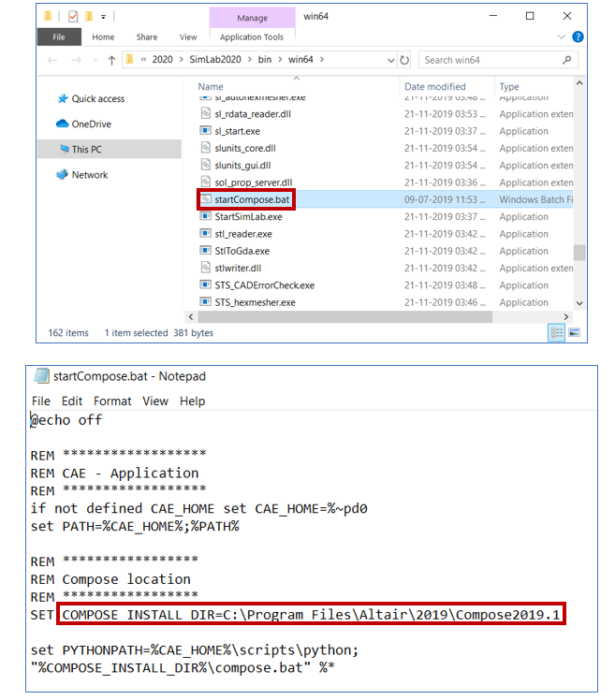Open Notepad Edit menu

tap(72, 401)
